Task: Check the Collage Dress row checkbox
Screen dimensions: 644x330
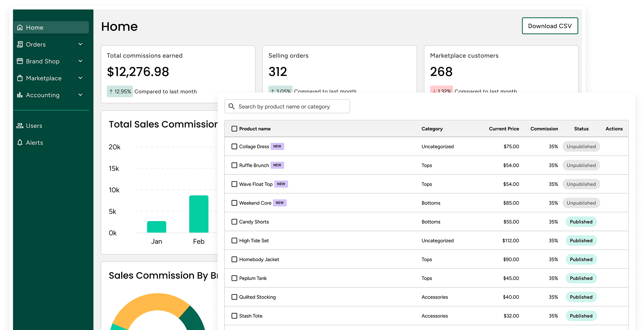Action: 234,146
